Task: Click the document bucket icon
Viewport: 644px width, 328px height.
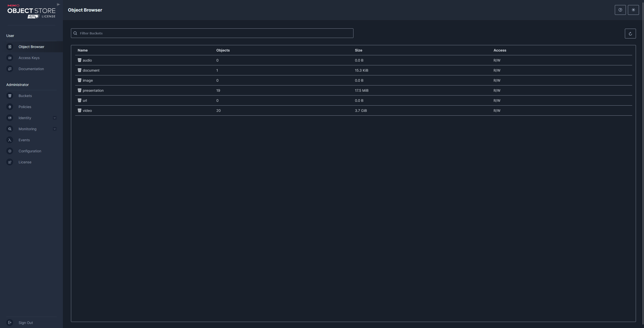Action: (79, 70)
